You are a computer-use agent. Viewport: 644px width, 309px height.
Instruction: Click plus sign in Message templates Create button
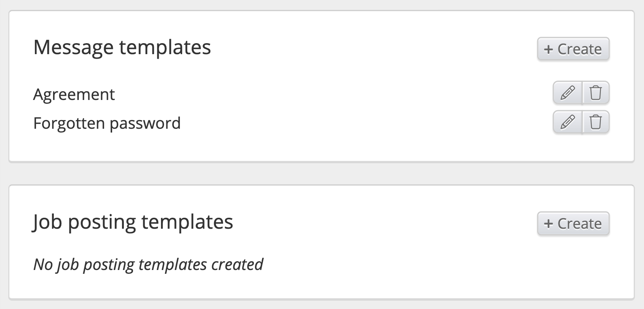[548, 49]
